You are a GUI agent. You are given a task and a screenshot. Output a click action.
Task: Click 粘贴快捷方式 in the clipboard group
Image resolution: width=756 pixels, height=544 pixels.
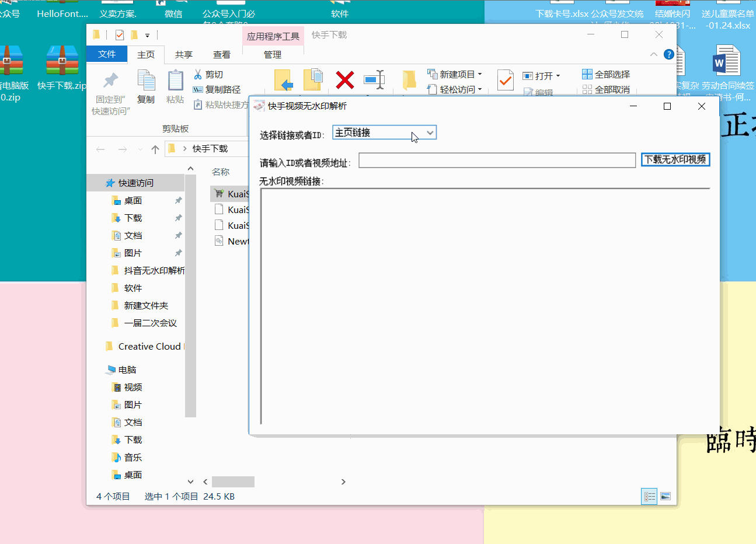[x=221, y=105]
